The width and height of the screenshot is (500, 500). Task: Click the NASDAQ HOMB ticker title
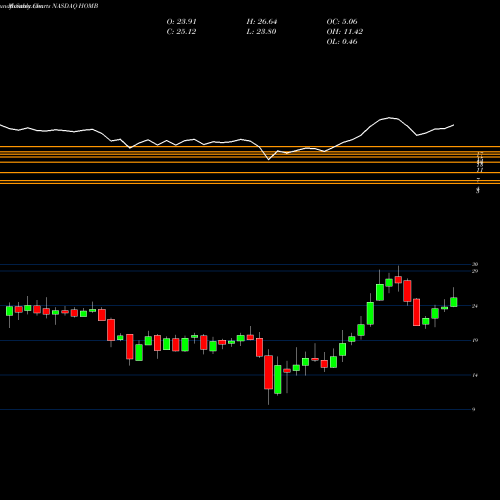(x=75, y=6)
